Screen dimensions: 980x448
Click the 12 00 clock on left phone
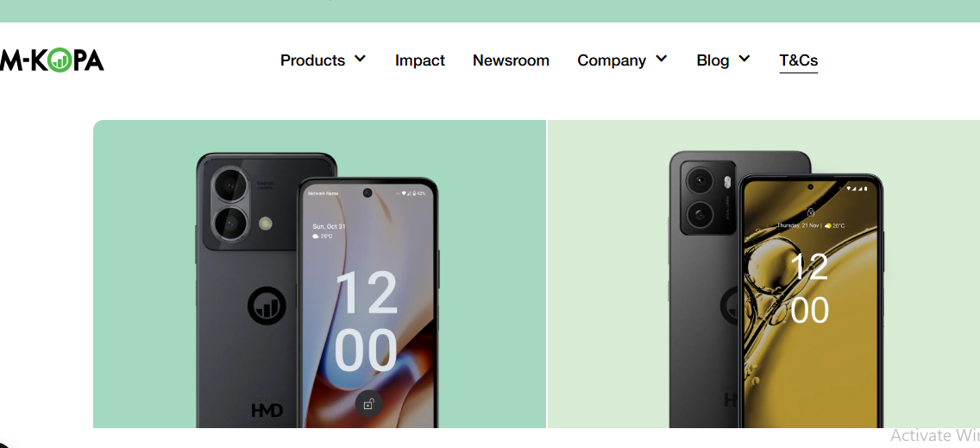pyautogui.click(x=367, y=321)
